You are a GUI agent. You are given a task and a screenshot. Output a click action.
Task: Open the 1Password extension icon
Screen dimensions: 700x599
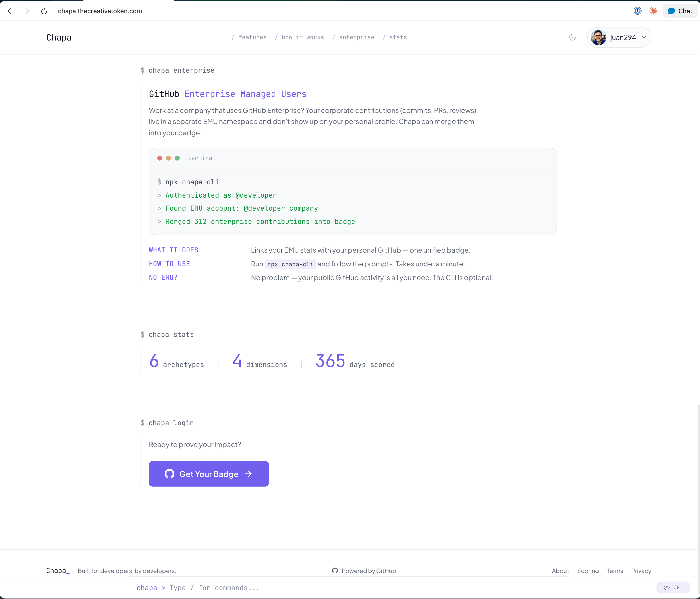coord(638,11)
